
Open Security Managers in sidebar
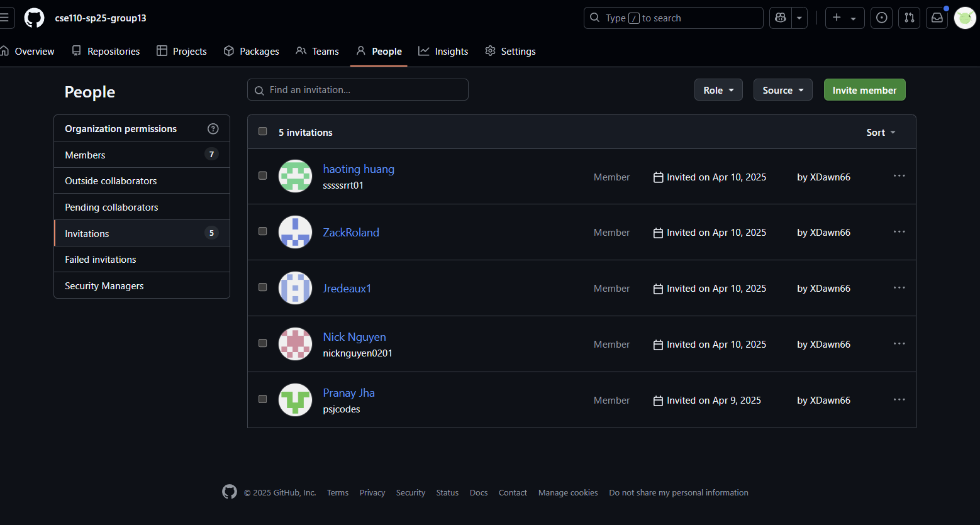pyautogui.click(x=142, y=285)
